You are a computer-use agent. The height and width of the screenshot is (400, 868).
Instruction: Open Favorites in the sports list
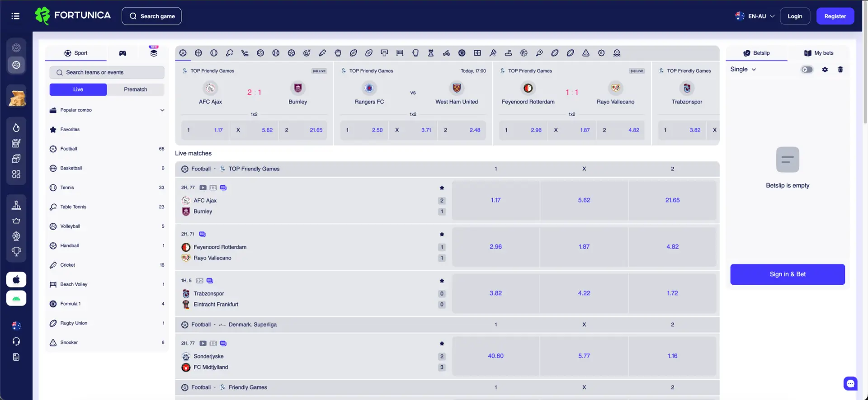point(107,130)
